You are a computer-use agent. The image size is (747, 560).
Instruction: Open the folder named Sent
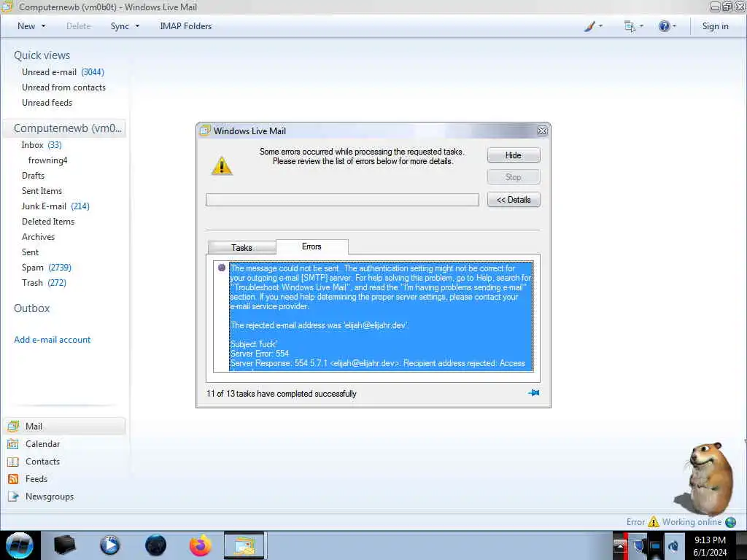30,252
